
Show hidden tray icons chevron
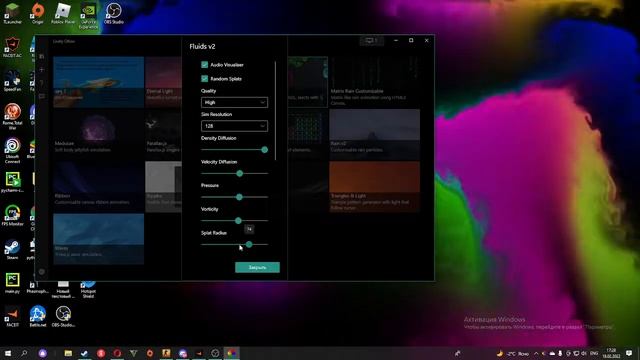pos(536,353)
